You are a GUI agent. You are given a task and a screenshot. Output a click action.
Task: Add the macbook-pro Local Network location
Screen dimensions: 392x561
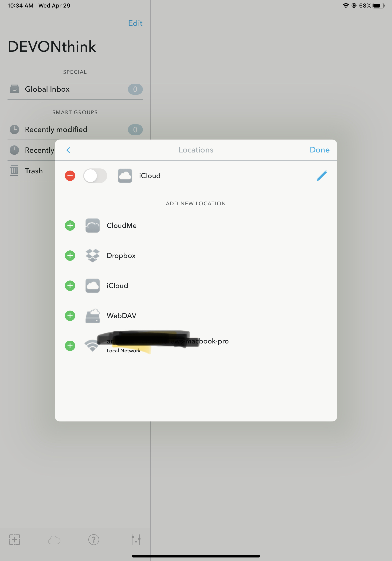point(70,346)
